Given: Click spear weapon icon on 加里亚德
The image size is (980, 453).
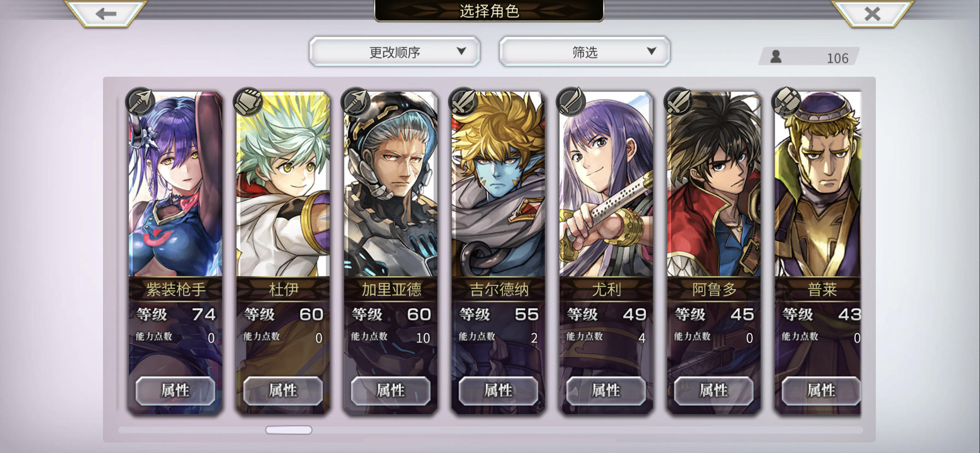Looking at the screenshot, I should click(355, 102).
